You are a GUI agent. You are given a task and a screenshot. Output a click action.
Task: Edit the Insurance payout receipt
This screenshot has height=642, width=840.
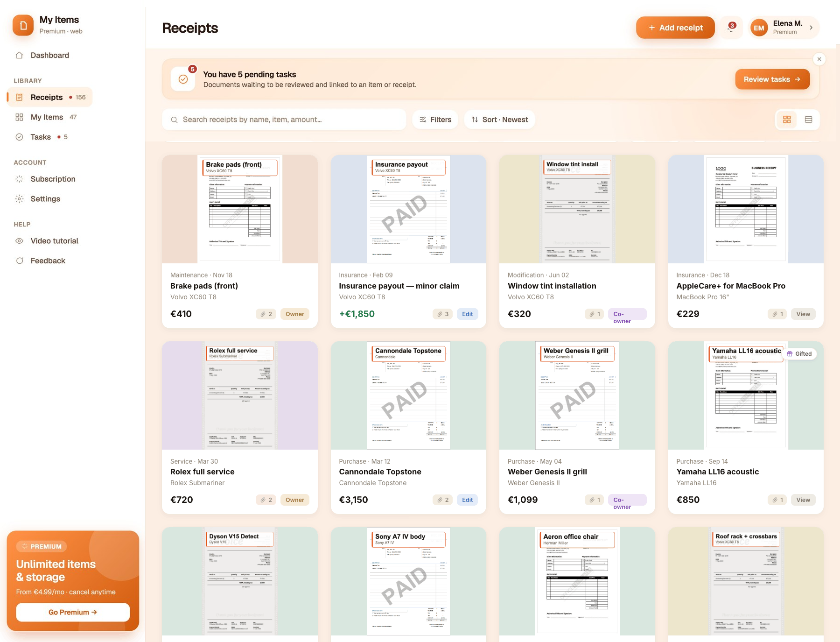pos(467,314)
